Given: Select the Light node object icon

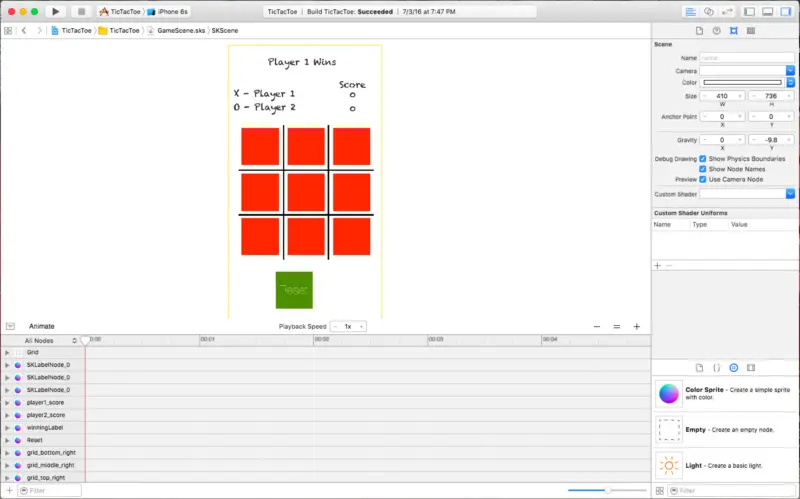Looking at the screenshot, I should point(669,465).
